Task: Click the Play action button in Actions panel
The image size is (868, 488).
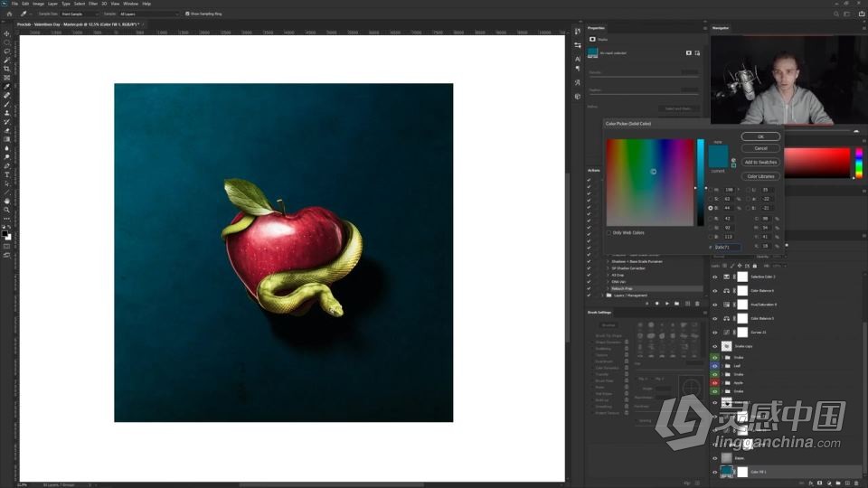Action: click(x=667, y=304)
